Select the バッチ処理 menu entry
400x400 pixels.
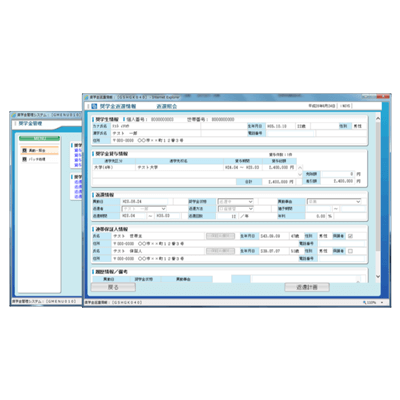[x=39, y=159]
